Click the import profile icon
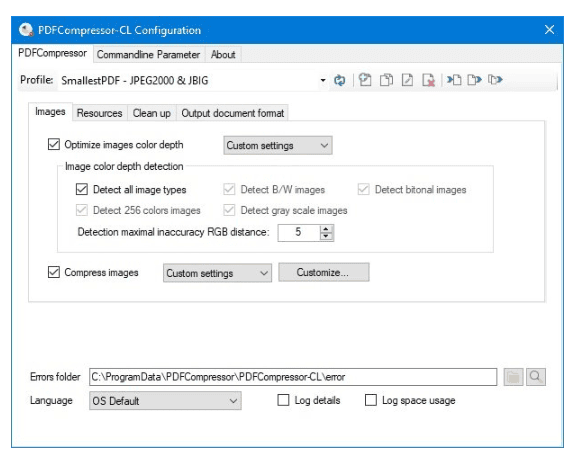The height and width of the screenshot is (461, 578). pyautogui.click(x=454, y=80)
